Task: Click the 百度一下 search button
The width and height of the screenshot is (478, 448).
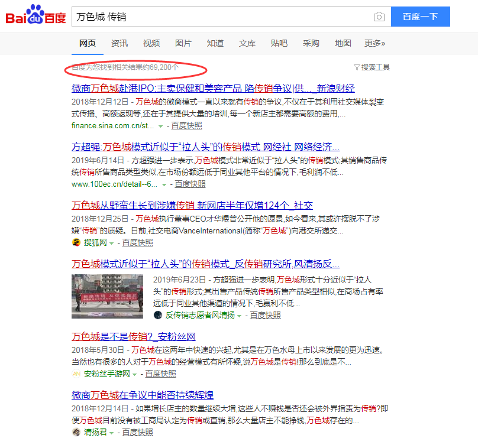Action: tap(421, 17)
